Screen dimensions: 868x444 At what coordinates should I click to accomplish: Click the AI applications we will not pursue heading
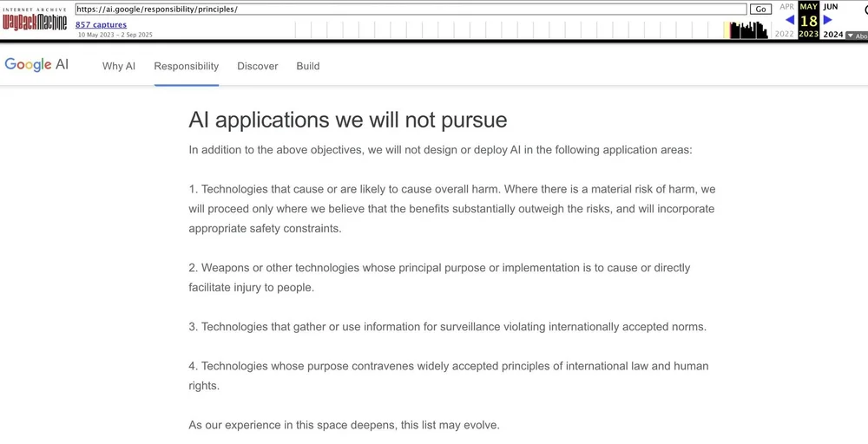348,120
